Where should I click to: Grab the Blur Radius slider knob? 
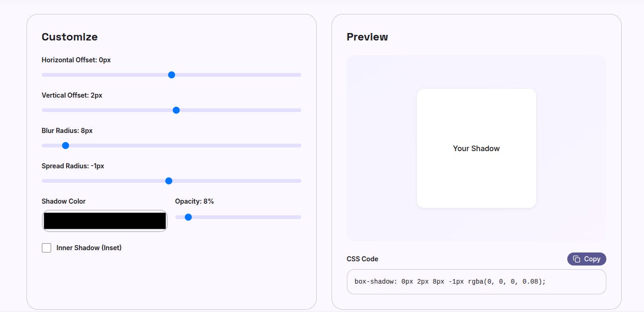[66, 146]
